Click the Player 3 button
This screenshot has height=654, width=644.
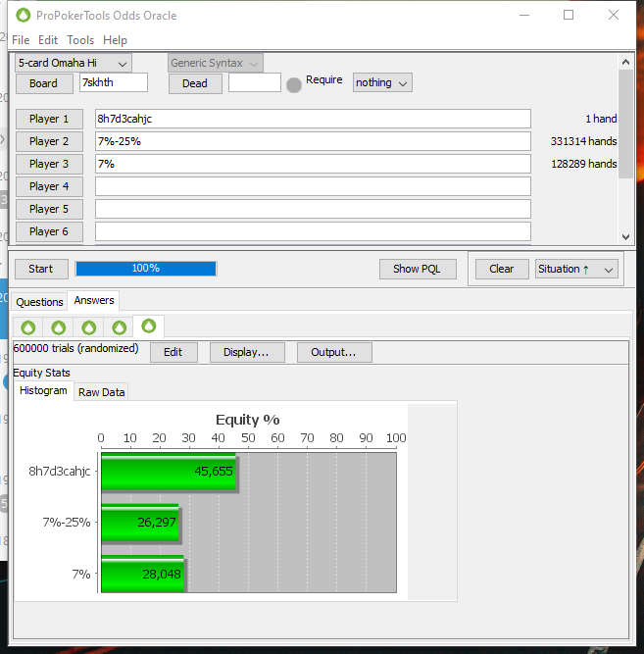49,164
